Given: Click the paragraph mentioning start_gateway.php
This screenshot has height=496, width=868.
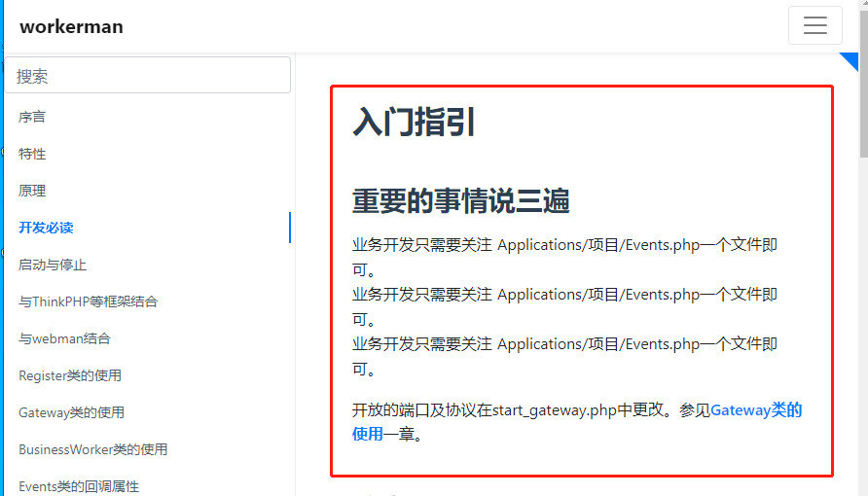Looking at the screenshot, I should [x=530, y=410].
